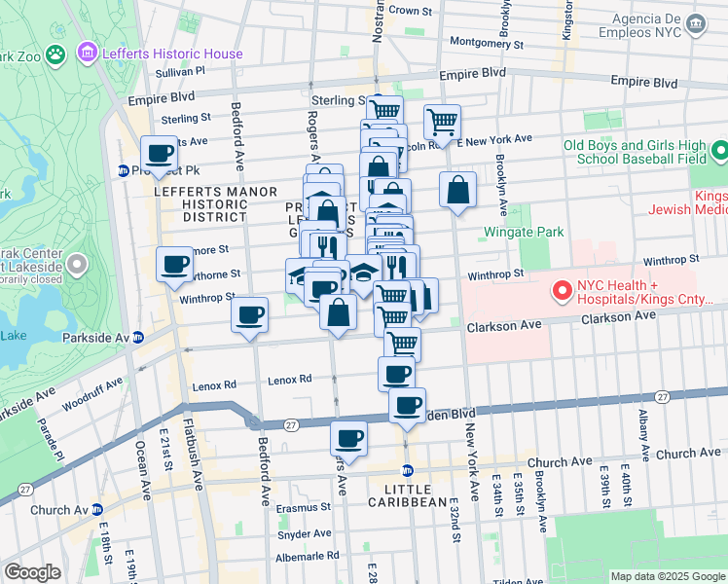Screen dimensions: 728x584
Task: Click the Montgomery St street label
Action: (487, 43)
